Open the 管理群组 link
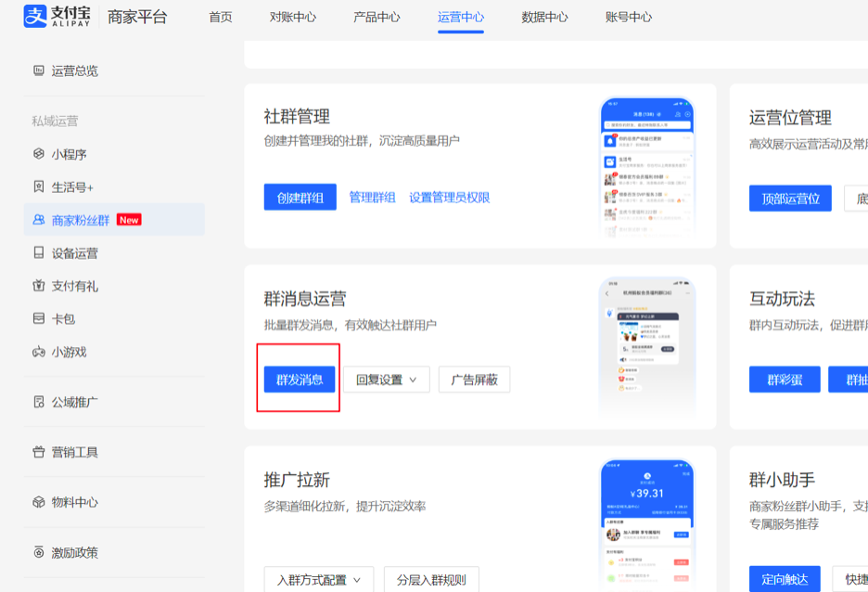The image size is (868, 592). pyautogui.click(x=372, y=198)
